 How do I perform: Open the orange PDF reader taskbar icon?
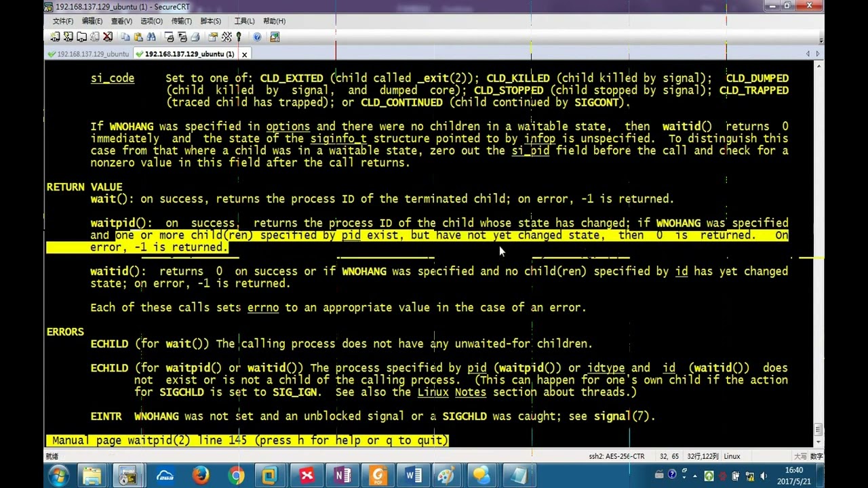(378, 476)
